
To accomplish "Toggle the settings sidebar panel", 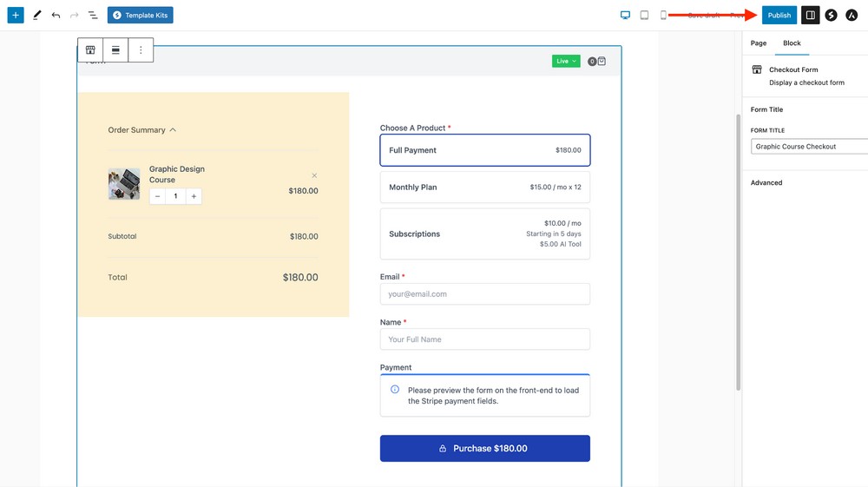I will (x=810, y=15).
